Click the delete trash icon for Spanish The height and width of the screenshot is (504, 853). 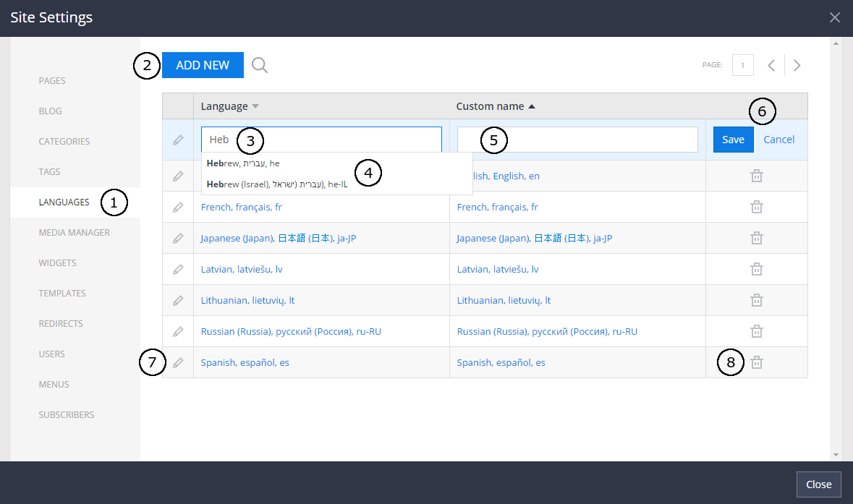pyautogui.click(x=756, y=362)
